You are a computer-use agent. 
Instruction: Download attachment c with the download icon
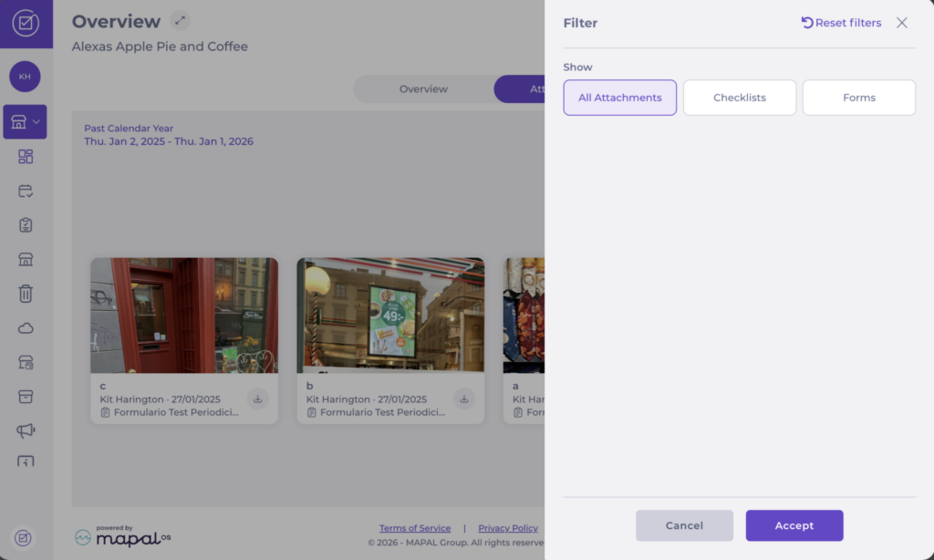[258, 399]
